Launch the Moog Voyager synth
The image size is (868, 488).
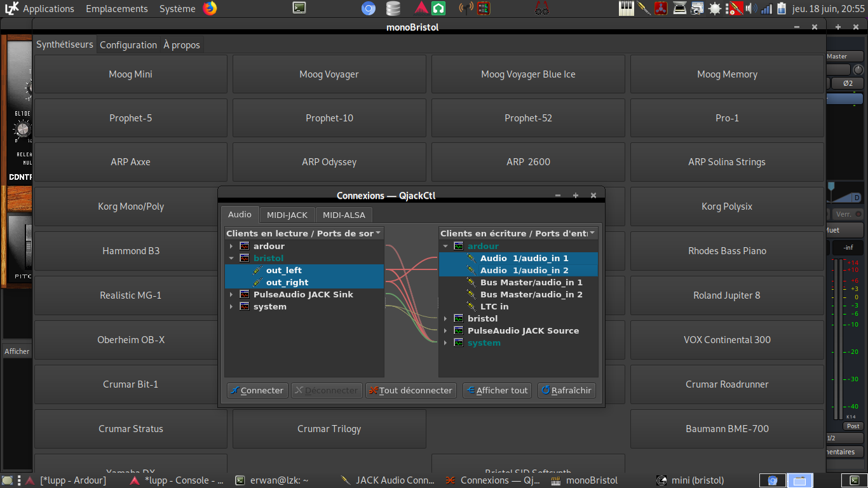(329, 74)
